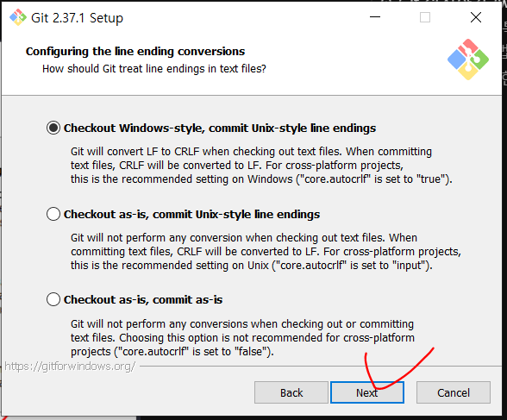507x420 pixels.
Task: Proceed with the Next button
Action: coord(367,392)
